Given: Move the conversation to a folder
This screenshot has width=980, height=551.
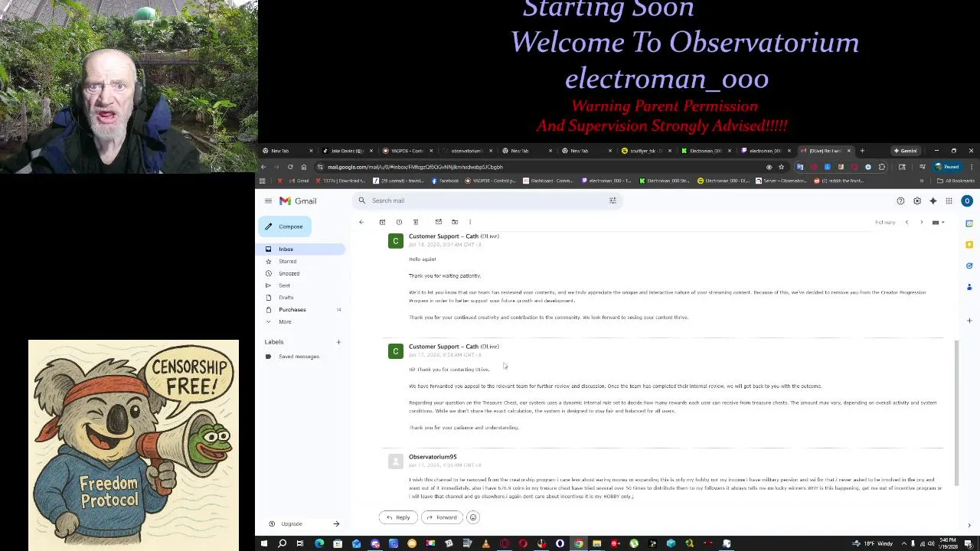Looking at the screenshot, I should click(455, 222).
